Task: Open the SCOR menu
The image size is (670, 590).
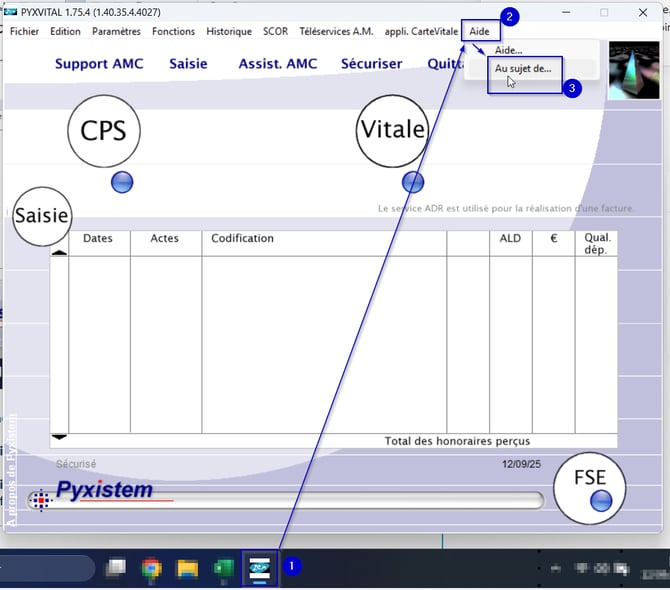Action: 275,32
